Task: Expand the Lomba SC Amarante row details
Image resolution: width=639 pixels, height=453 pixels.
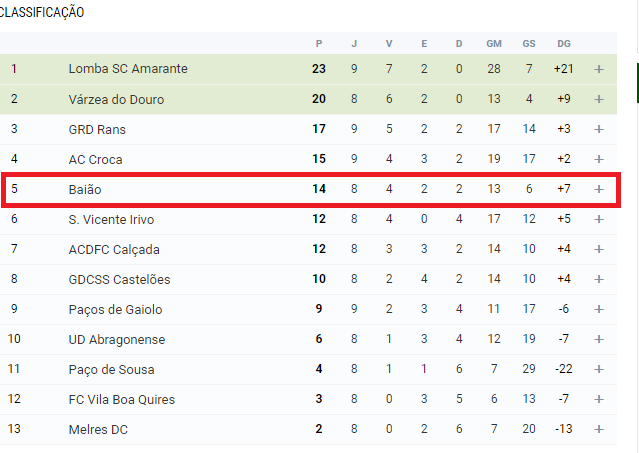Action: (599, 69)
